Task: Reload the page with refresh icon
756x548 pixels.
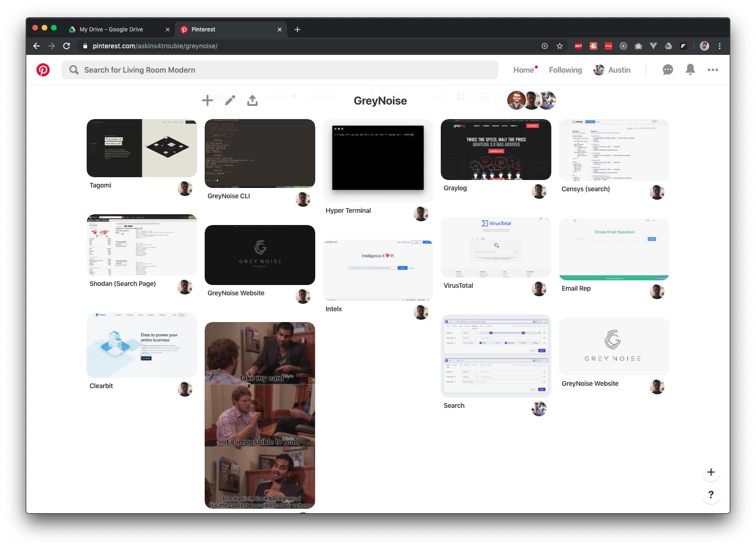Action: (x=67, y=46)
